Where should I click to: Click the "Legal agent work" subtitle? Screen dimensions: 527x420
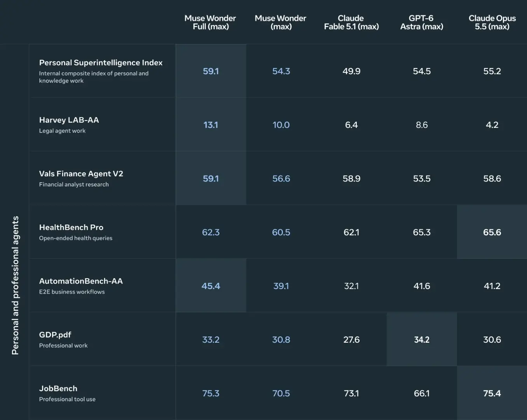(62, 131)
